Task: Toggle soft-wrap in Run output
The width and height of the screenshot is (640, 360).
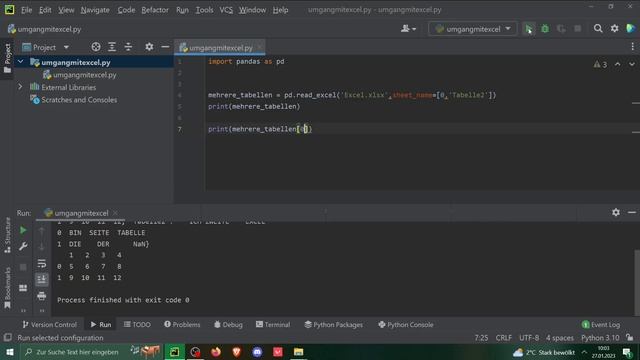Action: click(x=42, y=263)
